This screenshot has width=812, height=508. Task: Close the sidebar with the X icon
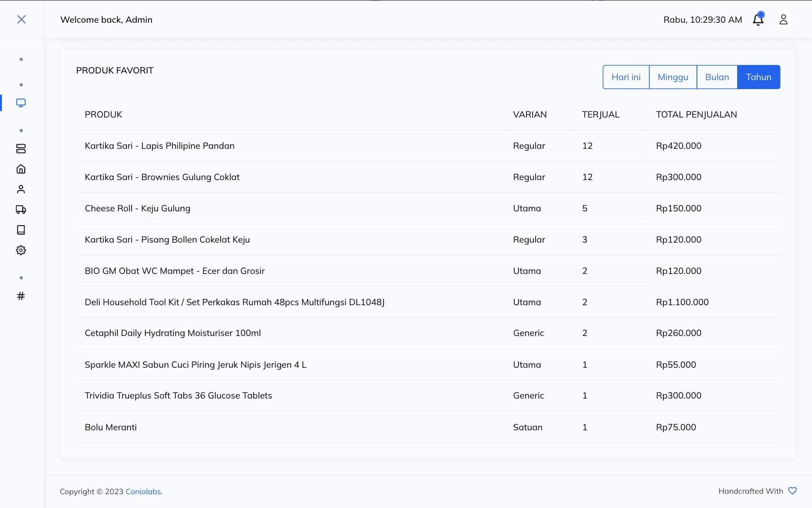point(21,19)
